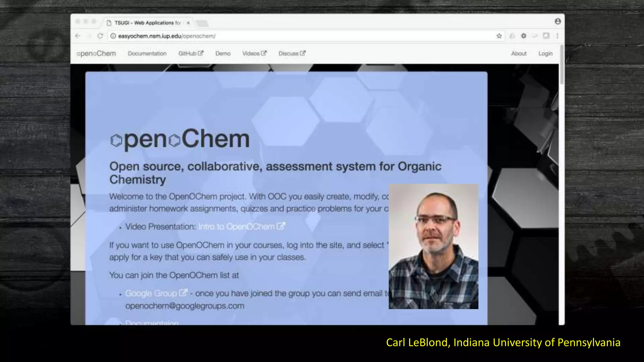Click the square extension icon
Screen dimensions: 644x362
coord(546,36)
